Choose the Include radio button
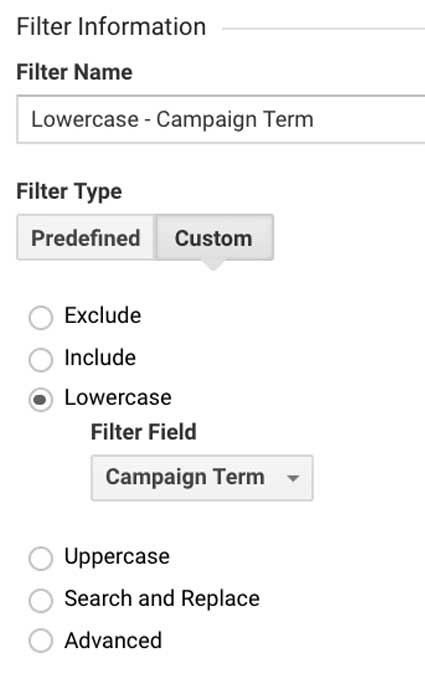This screenshot has height=681, width=425. pyautogui.click(x=41, y=360)
